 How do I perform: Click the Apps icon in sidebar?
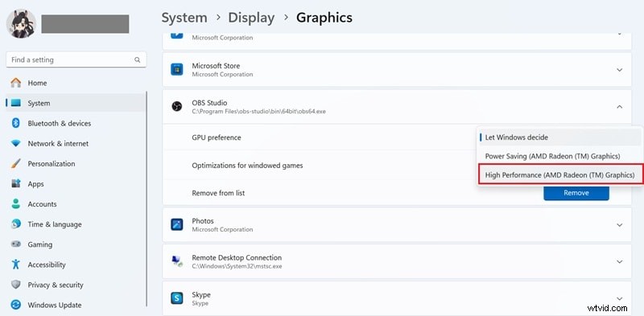coord(15,184)
